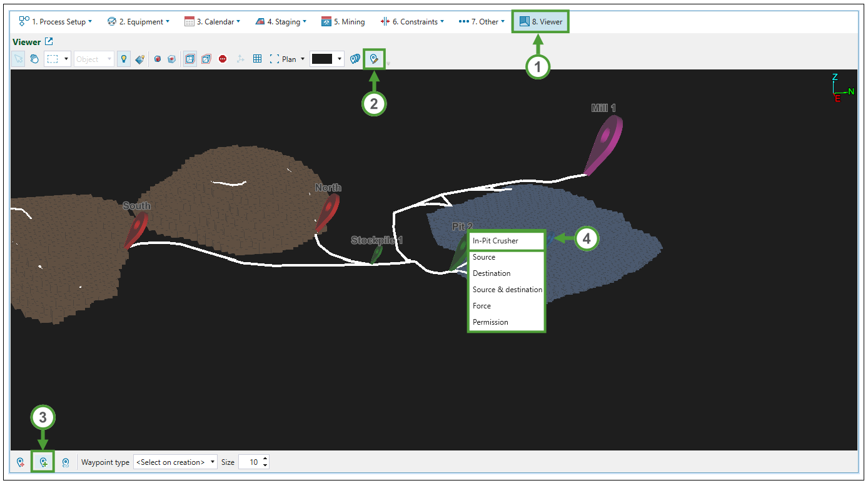
Task: Expand the Plan view dropdown
Action: [x=303, y=59]
